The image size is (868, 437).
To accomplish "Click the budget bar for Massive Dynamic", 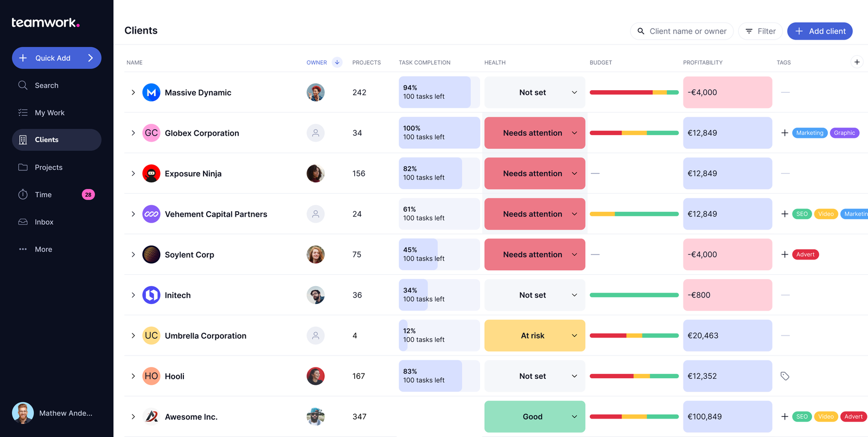I will coord(634,92).
